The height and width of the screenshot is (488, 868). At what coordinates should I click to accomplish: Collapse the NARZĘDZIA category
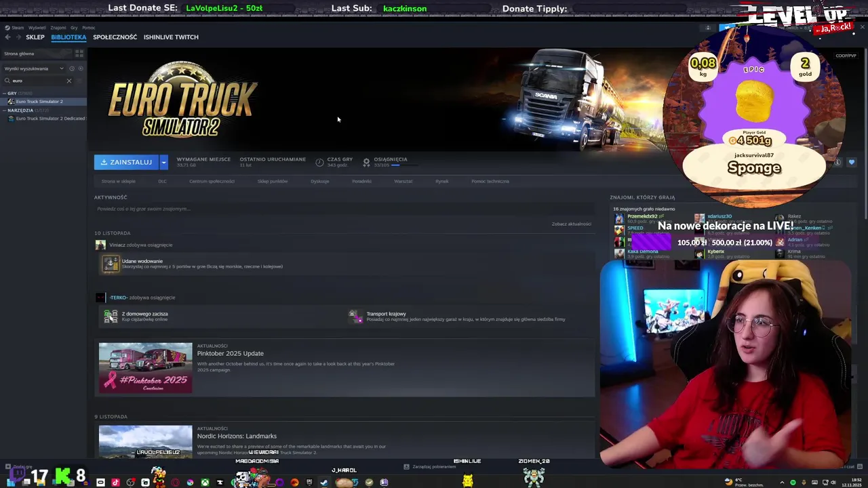tap(5, 110)
